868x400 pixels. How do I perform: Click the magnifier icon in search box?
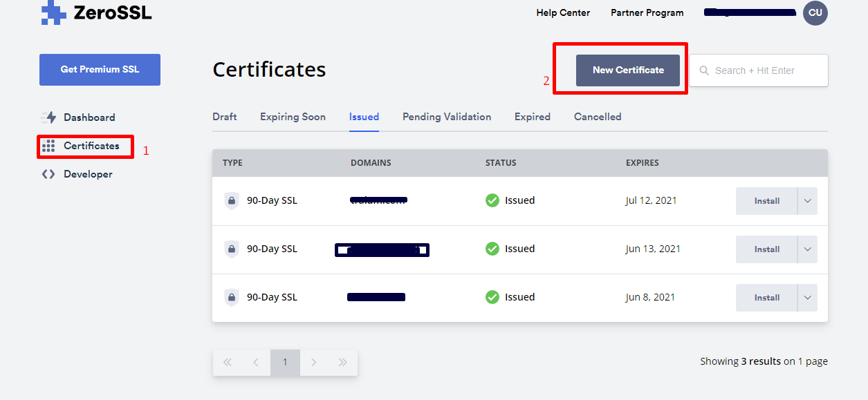click(x=705, y=70)
